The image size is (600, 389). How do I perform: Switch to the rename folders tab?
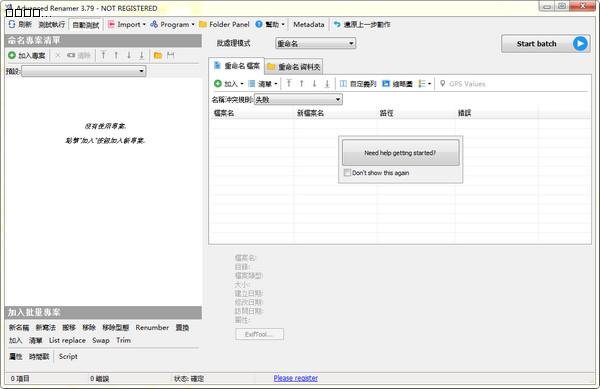point(294,67)
